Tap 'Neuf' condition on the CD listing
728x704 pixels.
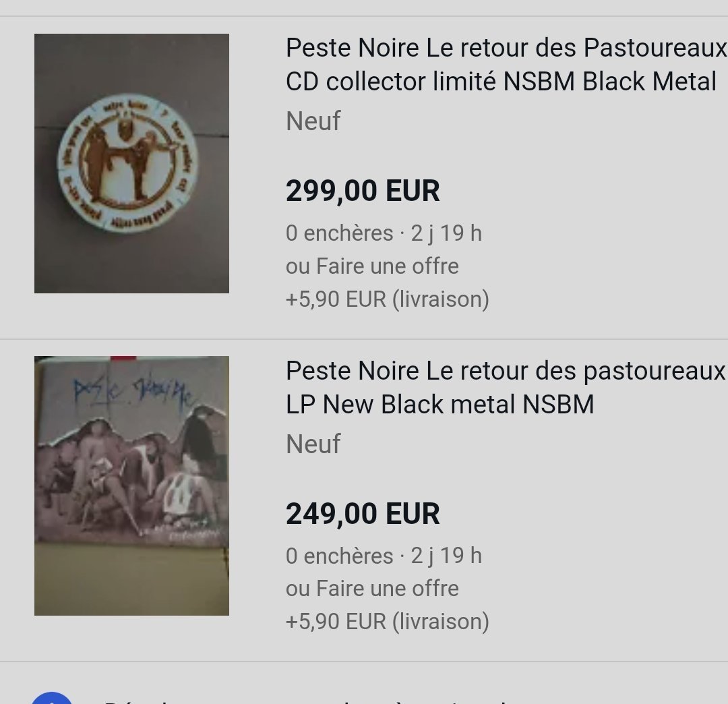point(313,121)
